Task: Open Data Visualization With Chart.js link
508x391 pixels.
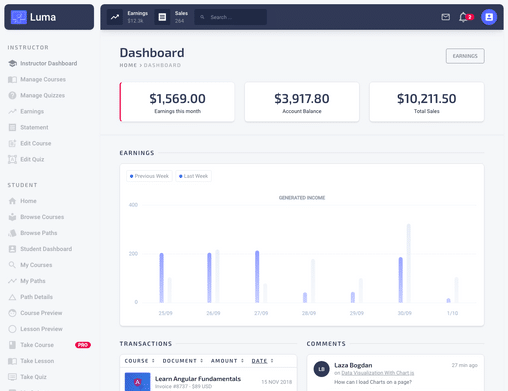Action: pyautogui.click(x=378, y=373)
